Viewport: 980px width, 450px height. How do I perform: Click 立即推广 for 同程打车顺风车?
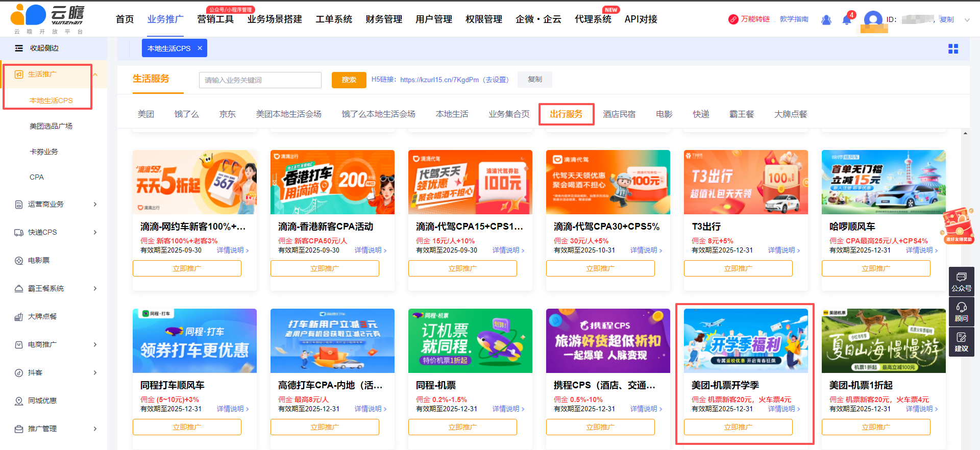click(x=187, y=427)
